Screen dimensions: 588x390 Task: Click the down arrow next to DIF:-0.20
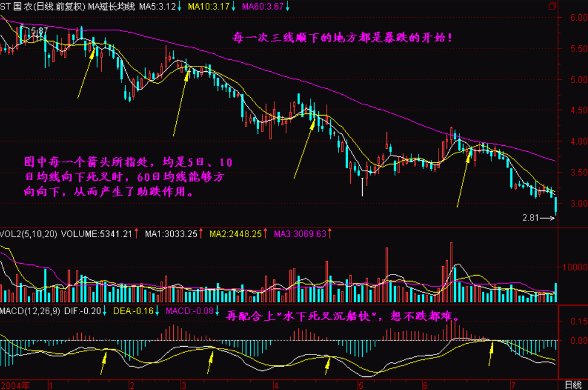104,311
